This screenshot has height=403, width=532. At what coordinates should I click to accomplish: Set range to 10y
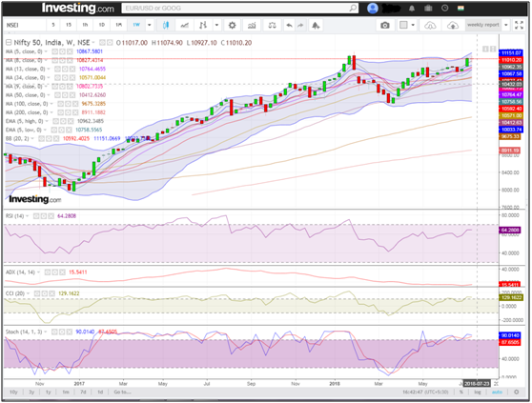pyautogui.click(x=13, y=393)
